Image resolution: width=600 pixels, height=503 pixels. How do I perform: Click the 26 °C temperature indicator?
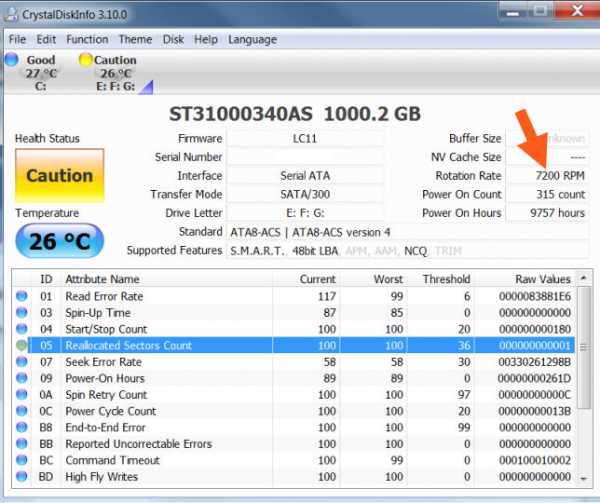click(59, 241)
